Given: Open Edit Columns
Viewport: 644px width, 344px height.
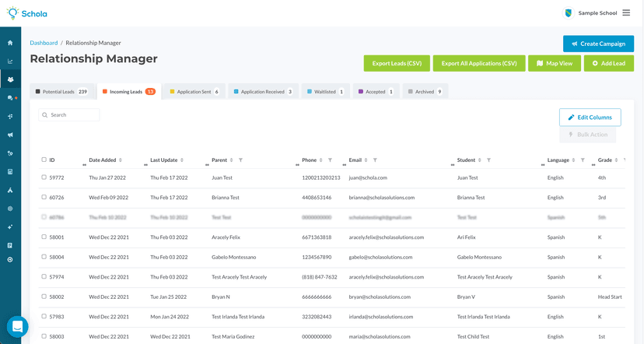Looking at the screenshot, I should coord(590,118).
